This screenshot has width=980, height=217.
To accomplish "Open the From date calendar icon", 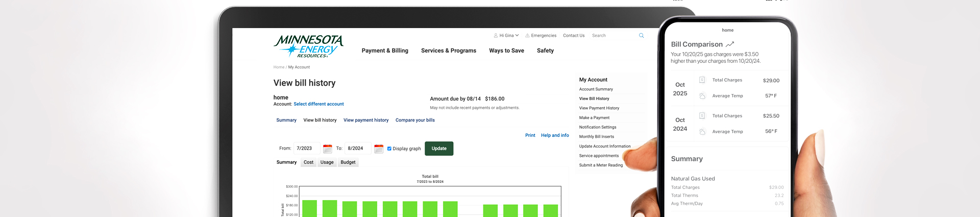I will 328,149.
